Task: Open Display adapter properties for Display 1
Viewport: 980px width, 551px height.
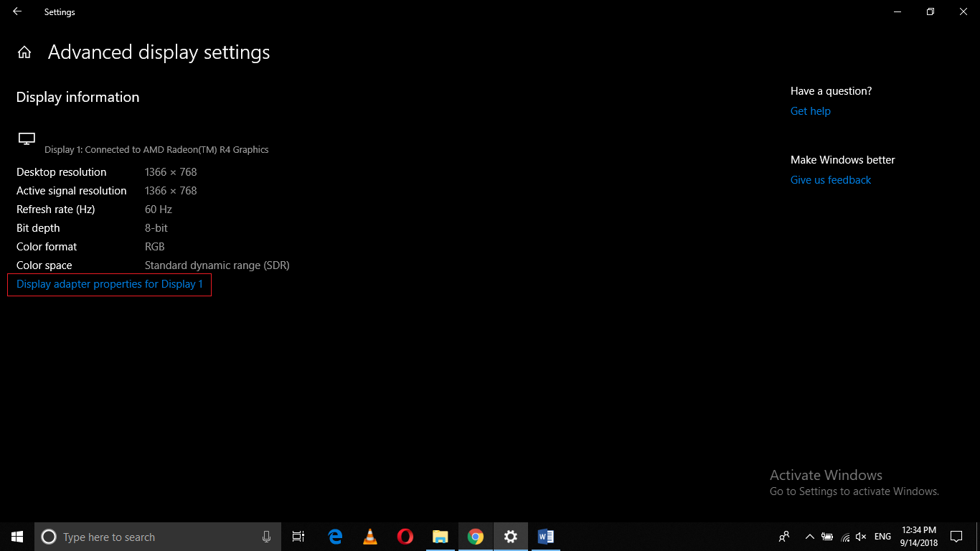Action: [x=109, y=284]
